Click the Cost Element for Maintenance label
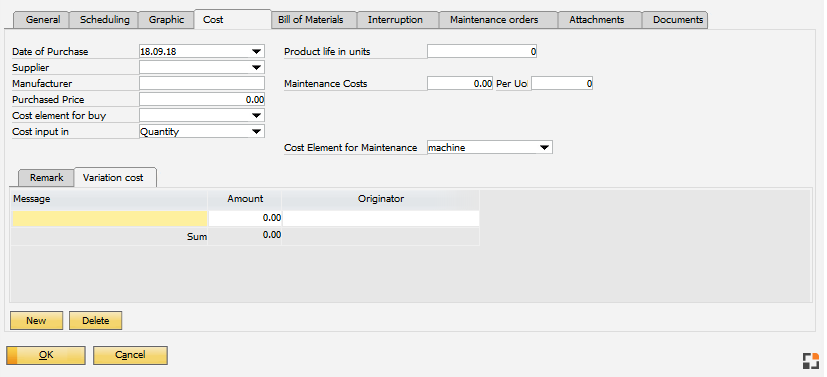The height and width of the screenshot is (377, 827). [351, 148]
